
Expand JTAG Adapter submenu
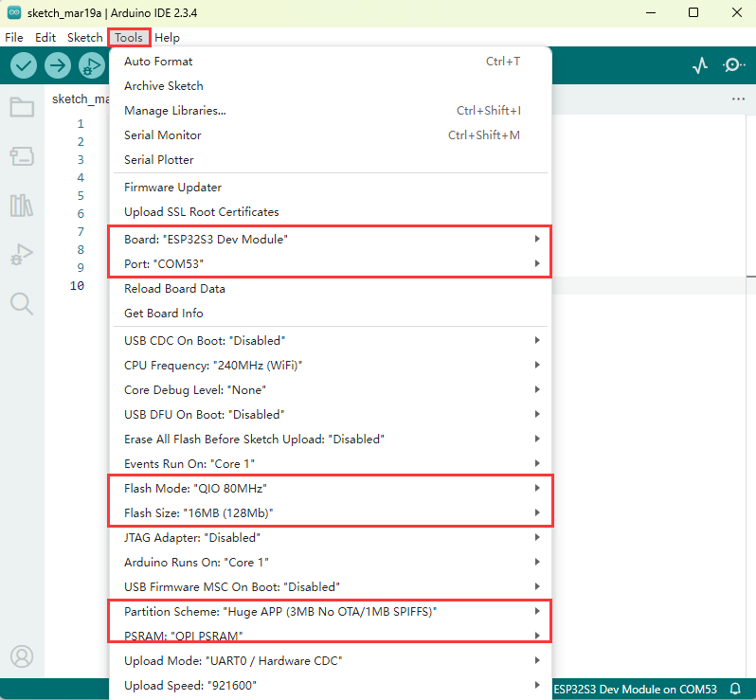click(x=331, y=537)
